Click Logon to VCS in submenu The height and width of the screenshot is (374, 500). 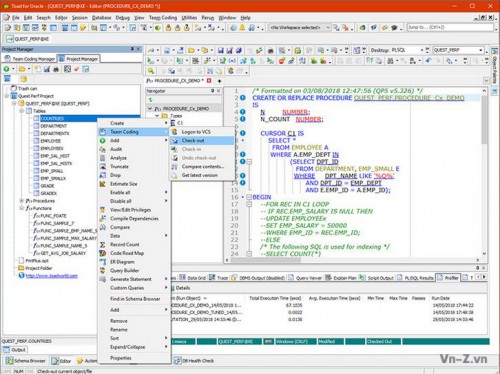coord(202,132)
